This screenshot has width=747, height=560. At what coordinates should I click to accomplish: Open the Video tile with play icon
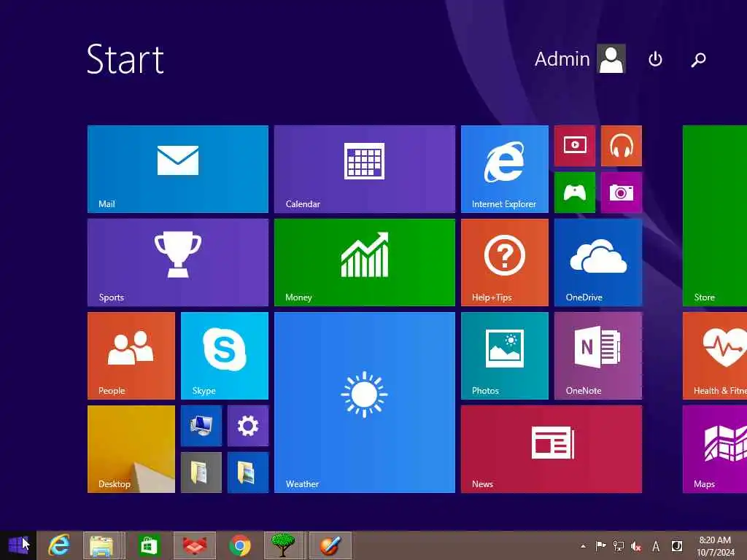click(x=575, y=146)
